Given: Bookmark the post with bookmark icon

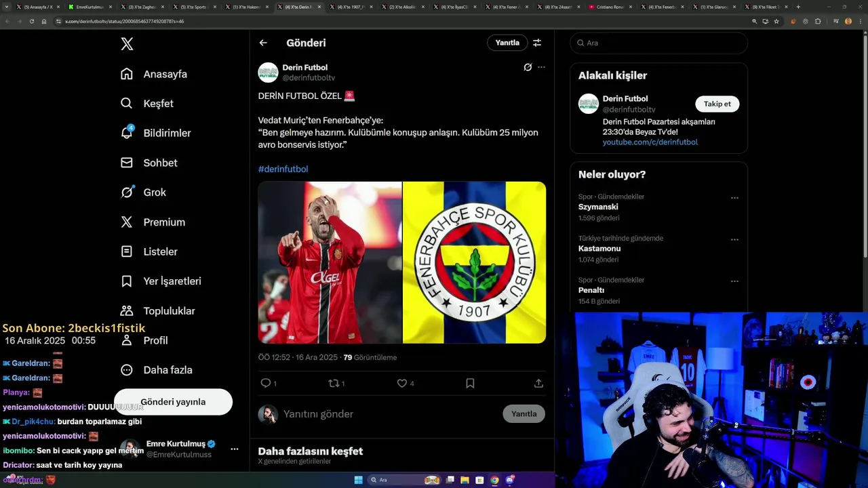Looking at the screenshot, I should coord(470,383).
